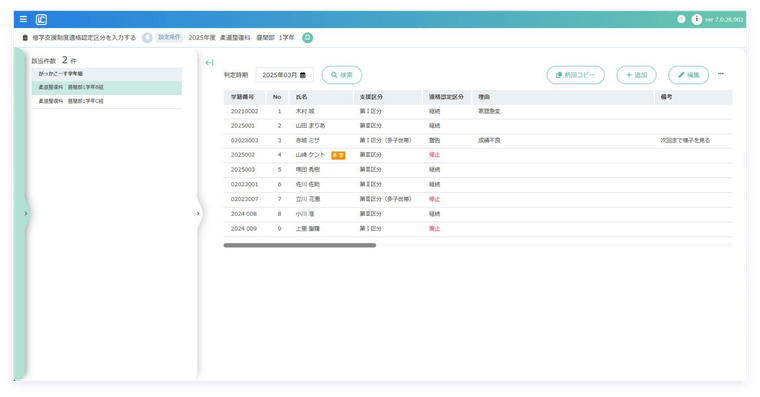The width and height of the screenshot is (760, 397).
Task: Select student 赤城 ミサ
Action: tap(307, 140)
